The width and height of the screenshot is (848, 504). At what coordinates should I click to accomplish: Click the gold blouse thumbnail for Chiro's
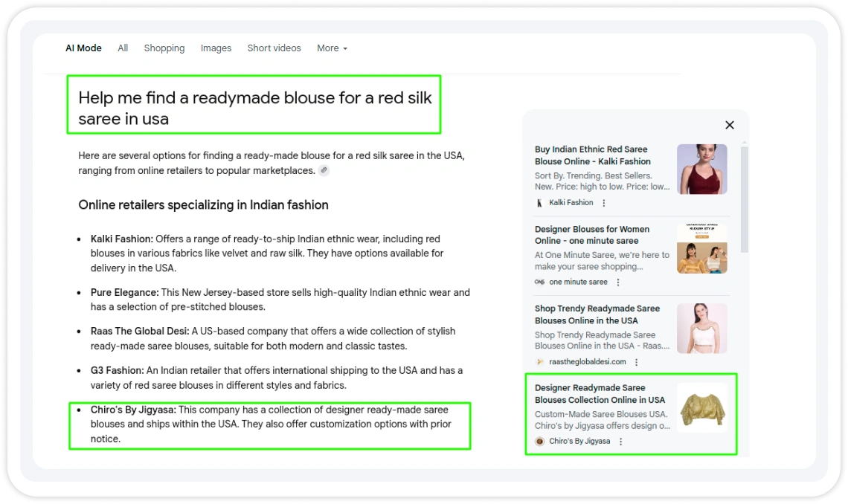702,408
